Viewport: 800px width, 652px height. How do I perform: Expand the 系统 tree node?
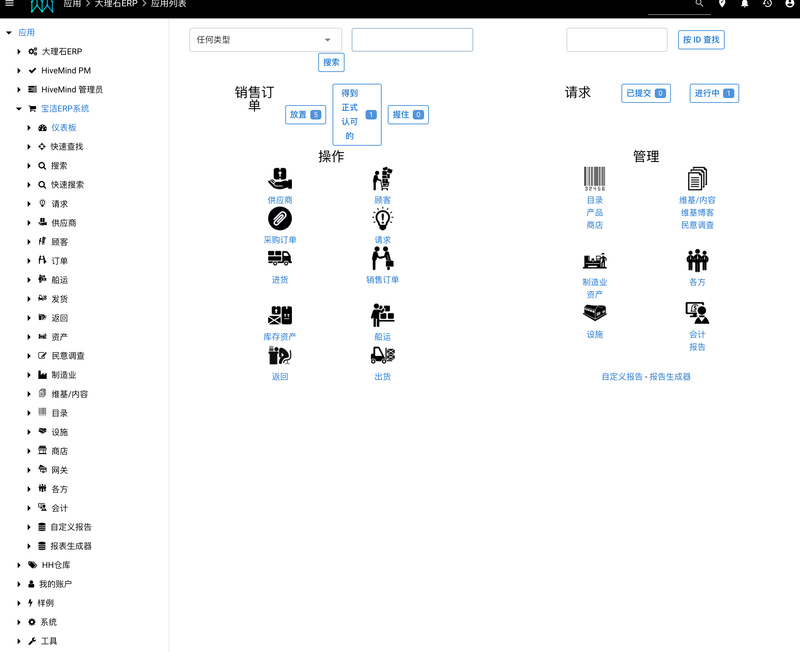point(19,622)
